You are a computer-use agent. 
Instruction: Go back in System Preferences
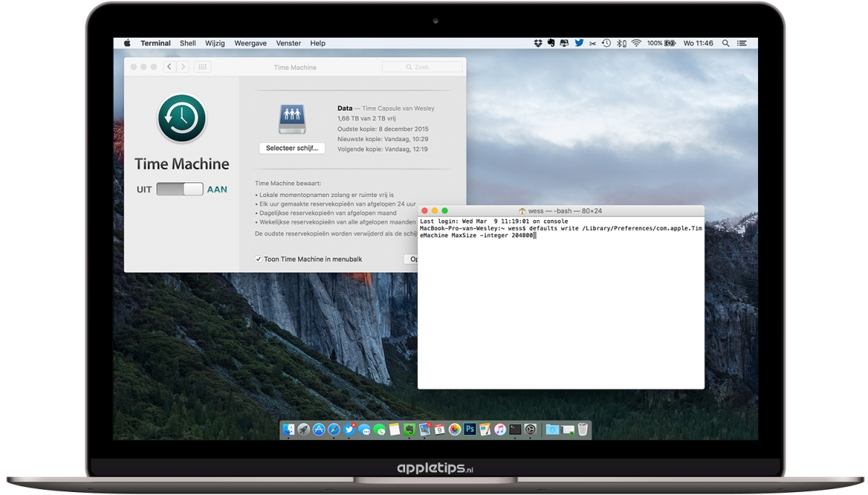click(169, 67)
